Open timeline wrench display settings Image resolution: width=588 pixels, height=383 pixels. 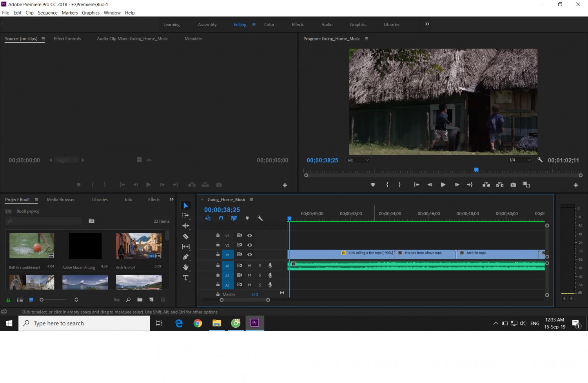260,218
